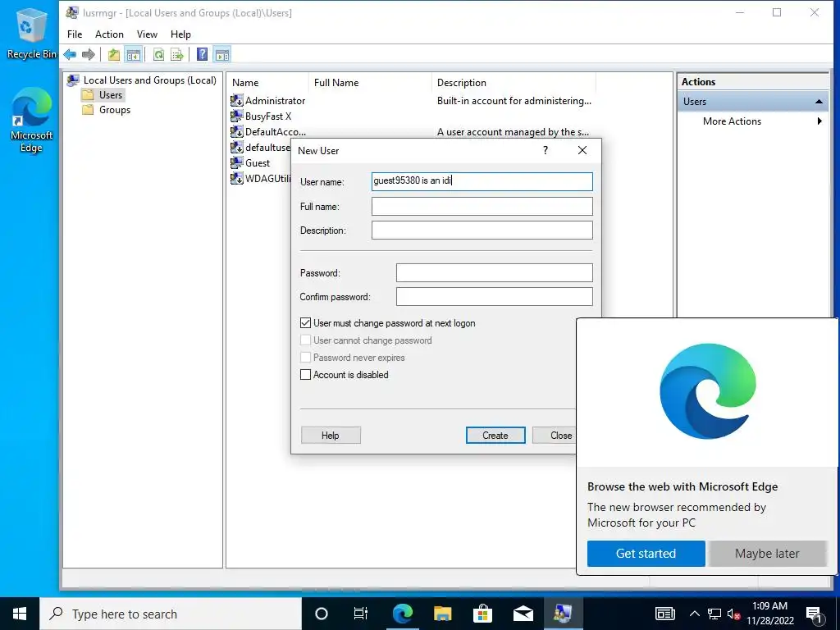Click the Help button in New User dialog
This screenshot has height=630, width=840.
coord(331,436)
